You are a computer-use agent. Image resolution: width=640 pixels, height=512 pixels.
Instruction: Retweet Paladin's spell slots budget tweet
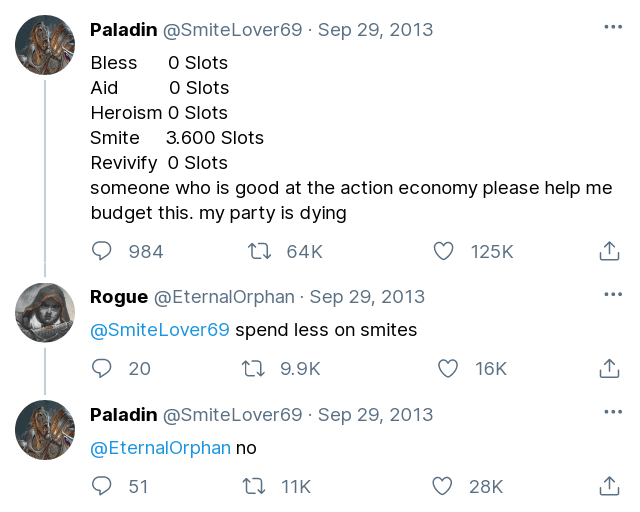click(260, 251)
